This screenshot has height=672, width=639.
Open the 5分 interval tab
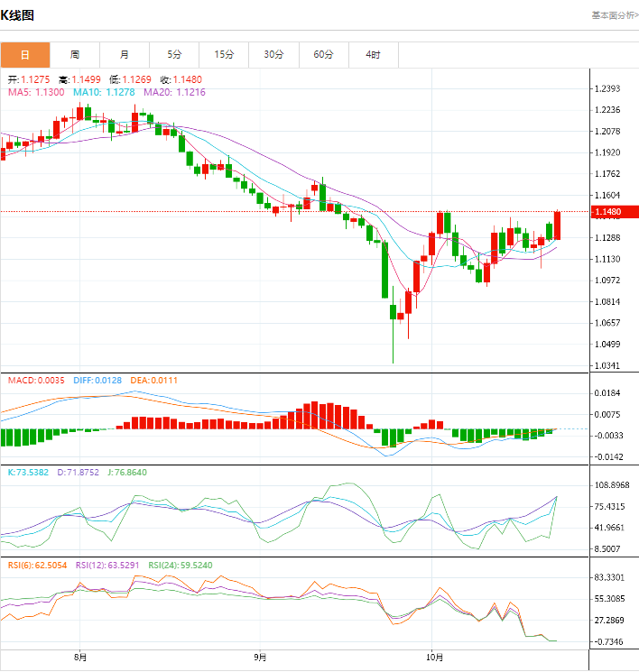point(174,55)
